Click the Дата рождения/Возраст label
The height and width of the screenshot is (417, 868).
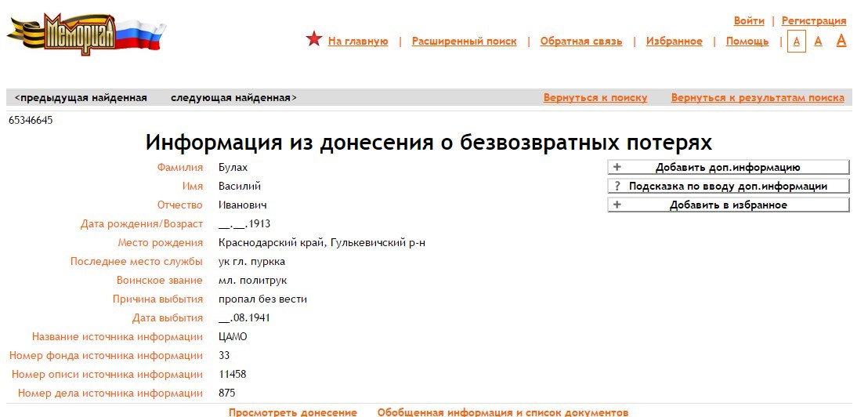(x=142, y=223)
